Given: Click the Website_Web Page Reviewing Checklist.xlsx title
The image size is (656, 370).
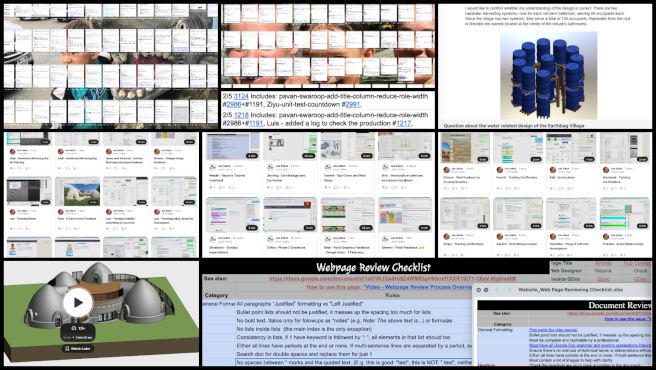Looking at the screenshot, I should 570,290.
